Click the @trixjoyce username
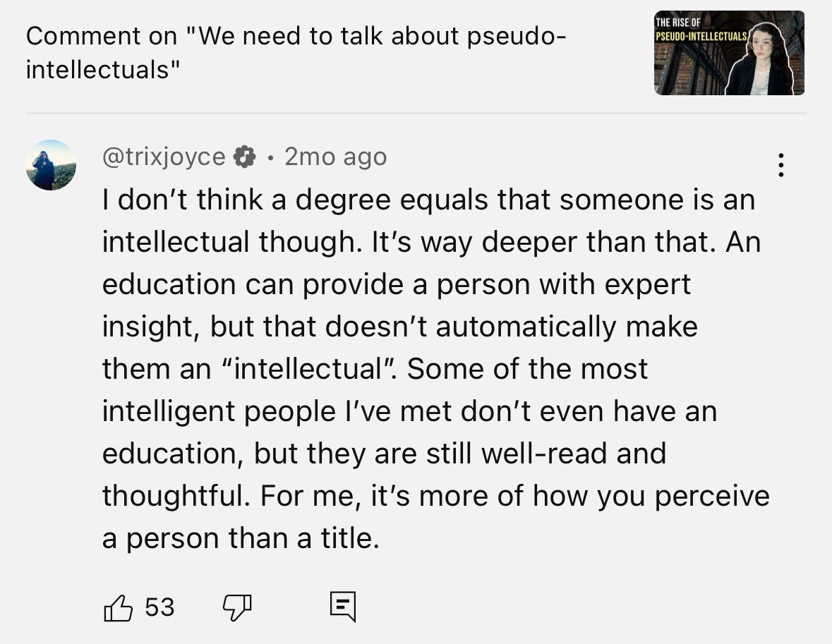 point(164,157)
